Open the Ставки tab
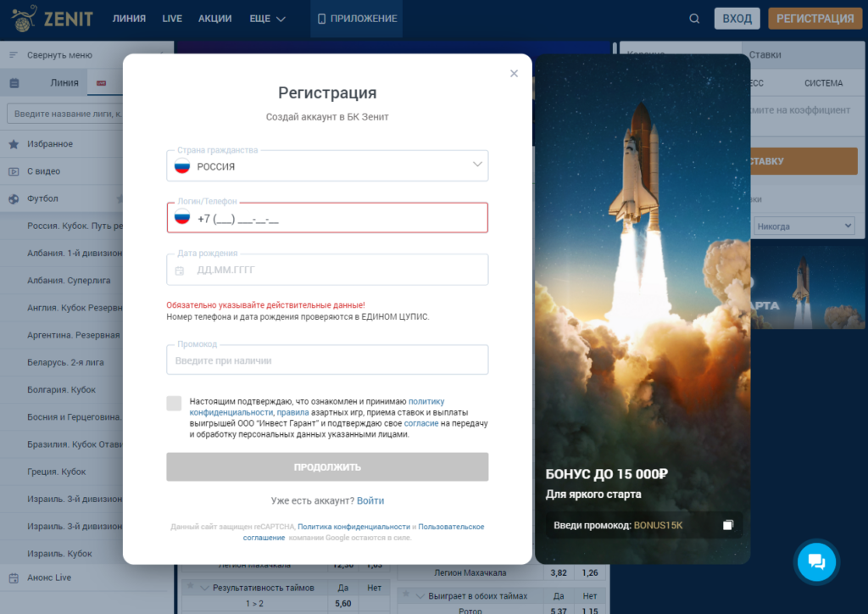This screenshot has height=614, width=868. [x=765, y=55]
